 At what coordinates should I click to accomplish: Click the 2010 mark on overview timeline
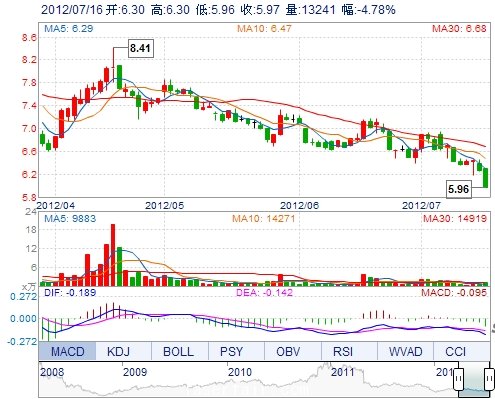[x=240, y=372]
